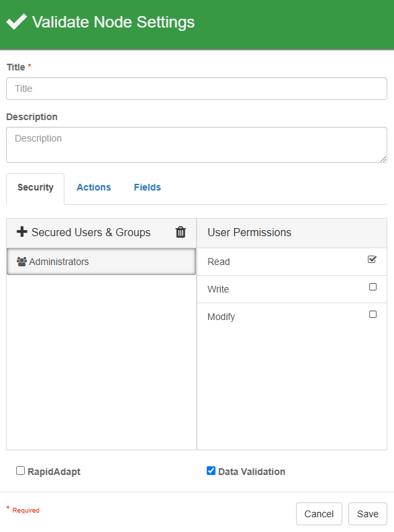Click the Administrators group people icon
394x532 pixels.
coord(21,262)
